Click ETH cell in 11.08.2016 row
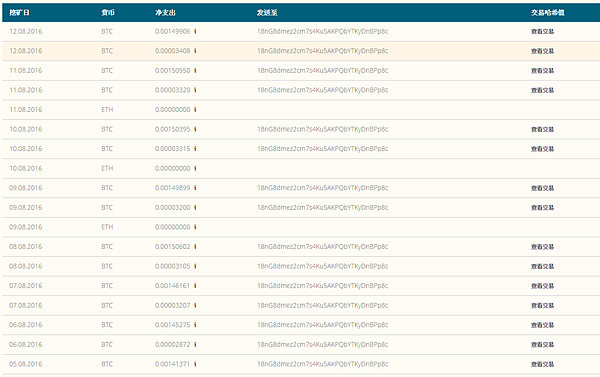 coord(107,109)
